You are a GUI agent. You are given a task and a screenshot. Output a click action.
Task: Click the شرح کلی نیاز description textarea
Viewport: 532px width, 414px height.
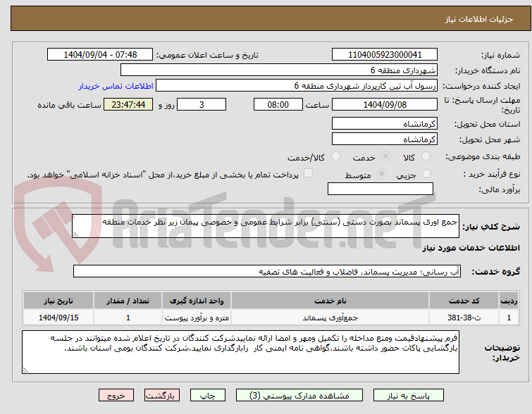click(266, 226)
